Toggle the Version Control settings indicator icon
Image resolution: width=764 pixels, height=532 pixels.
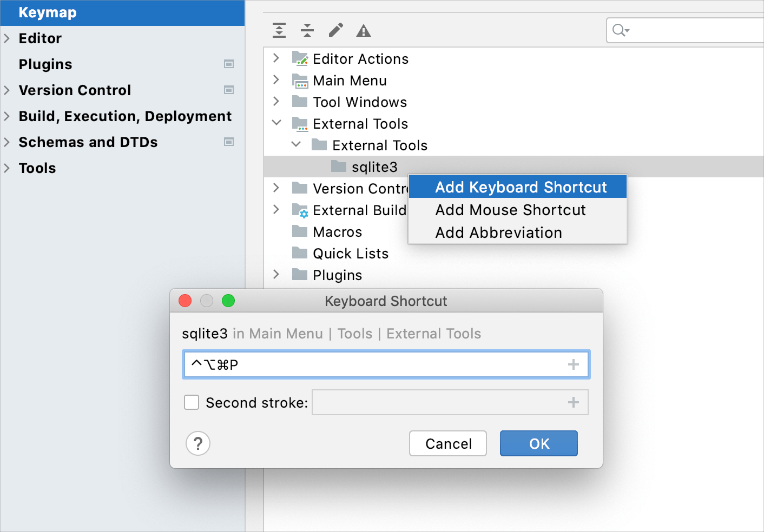click(x=229, y=90)
